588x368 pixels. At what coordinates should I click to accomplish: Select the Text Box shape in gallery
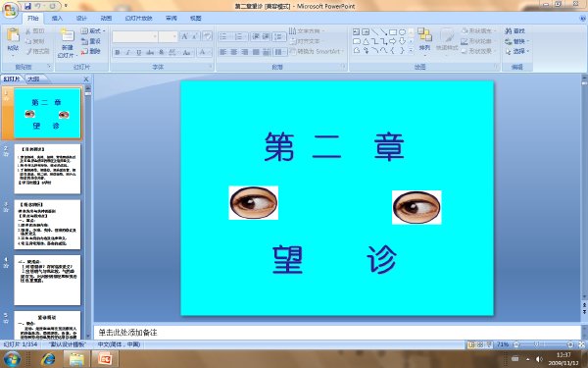357,32
